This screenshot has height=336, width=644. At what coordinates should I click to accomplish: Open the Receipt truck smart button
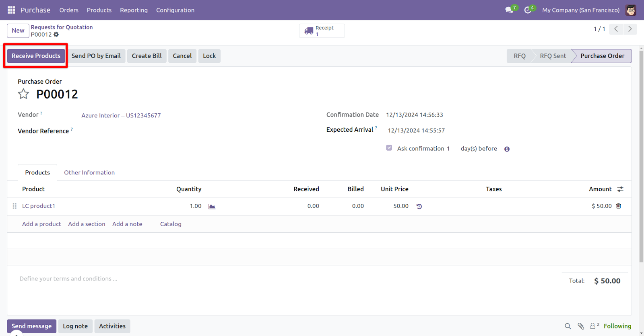click(x=322, y=31)
